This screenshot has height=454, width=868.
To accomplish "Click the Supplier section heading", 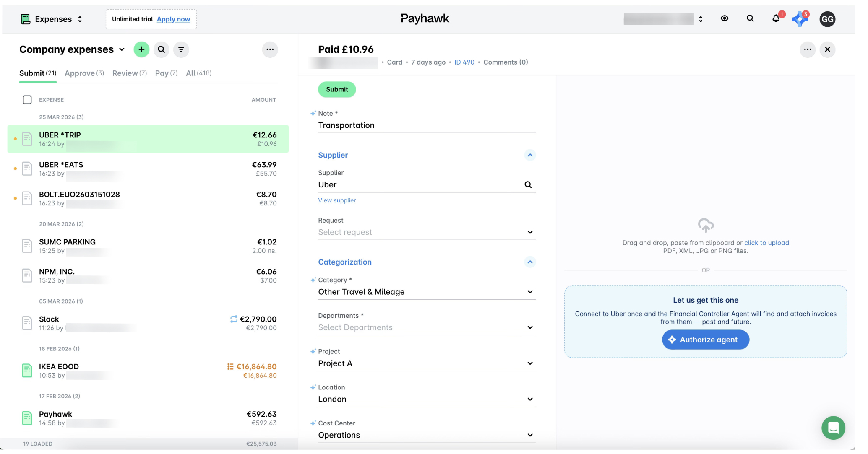I will tap(333, 155).
